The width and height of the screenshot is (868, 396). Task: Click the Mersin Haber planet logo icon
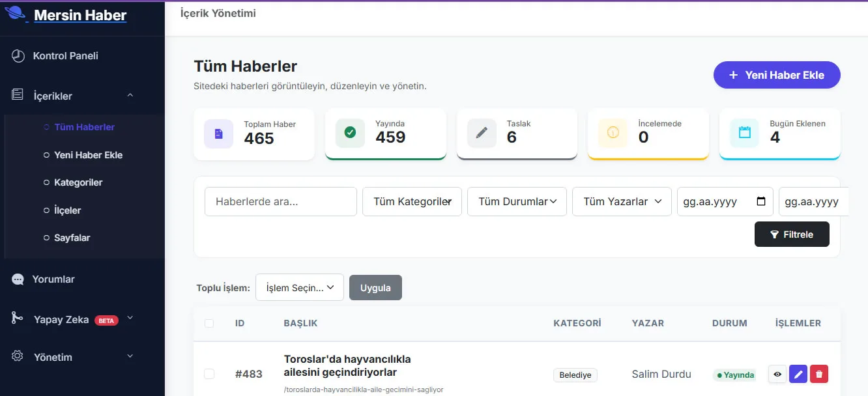pos(15,13)
